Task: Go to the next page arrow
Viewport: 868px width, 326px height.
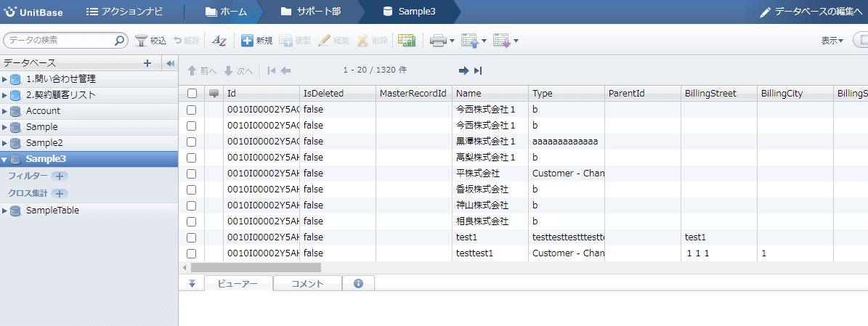Action: tap(463, 70)
